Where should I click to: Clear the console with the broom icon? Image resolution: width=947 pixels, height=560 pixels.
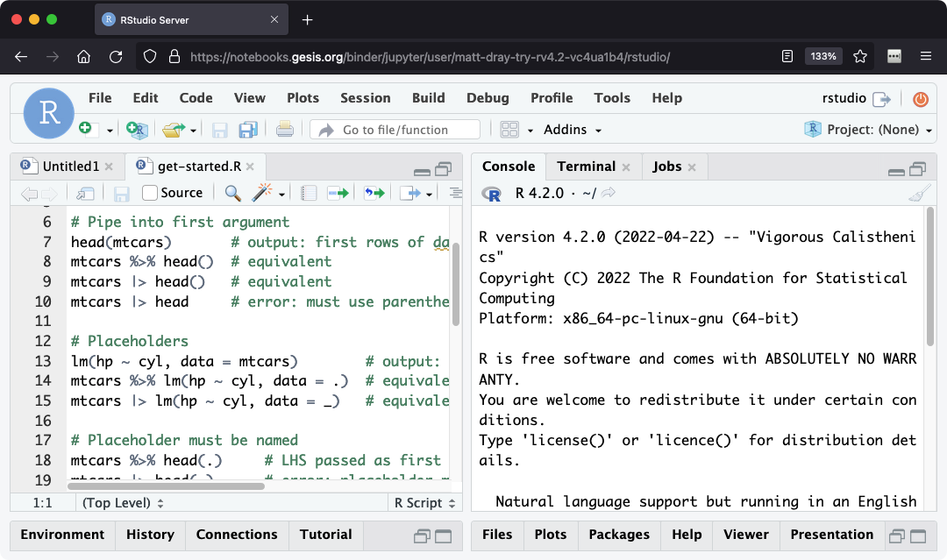tap(920, 192)
